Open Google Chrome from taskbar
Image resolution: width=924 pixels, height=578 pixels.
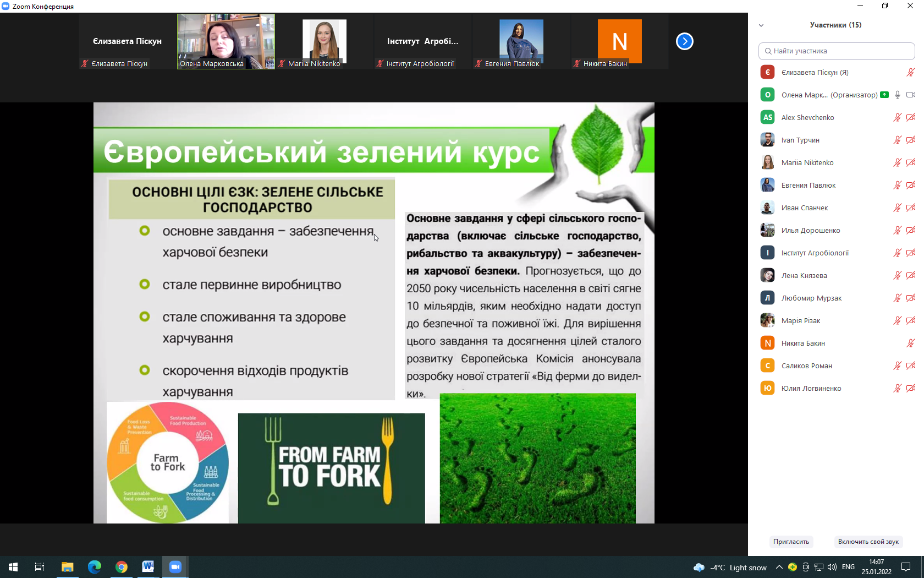(x=121, y=567)
